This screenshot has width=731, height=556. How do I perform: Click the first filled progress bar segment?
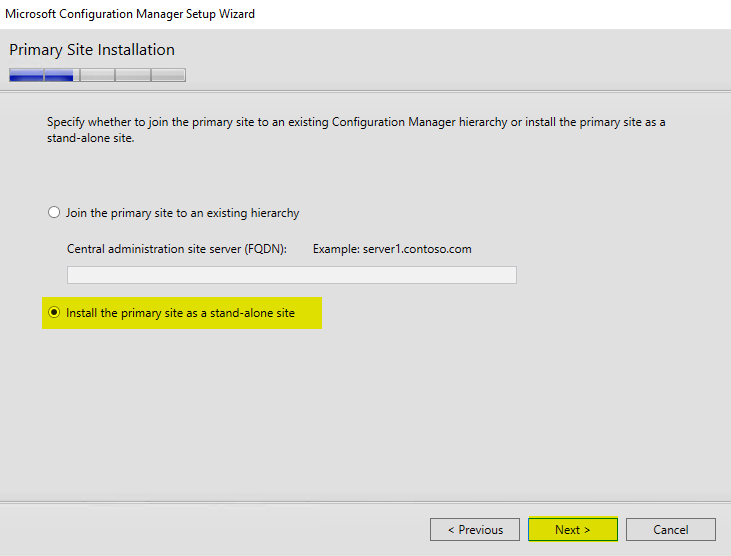click(x=26, y=75)
